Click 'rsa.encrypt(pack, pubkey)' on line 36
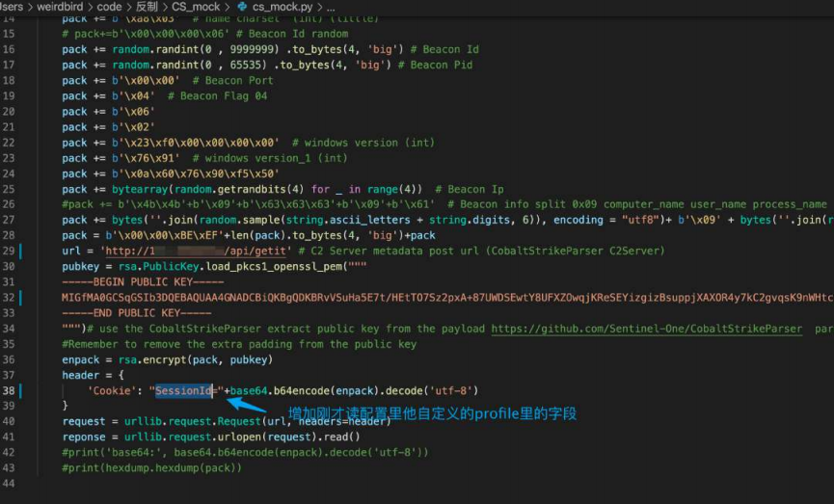 coord(195,359)
